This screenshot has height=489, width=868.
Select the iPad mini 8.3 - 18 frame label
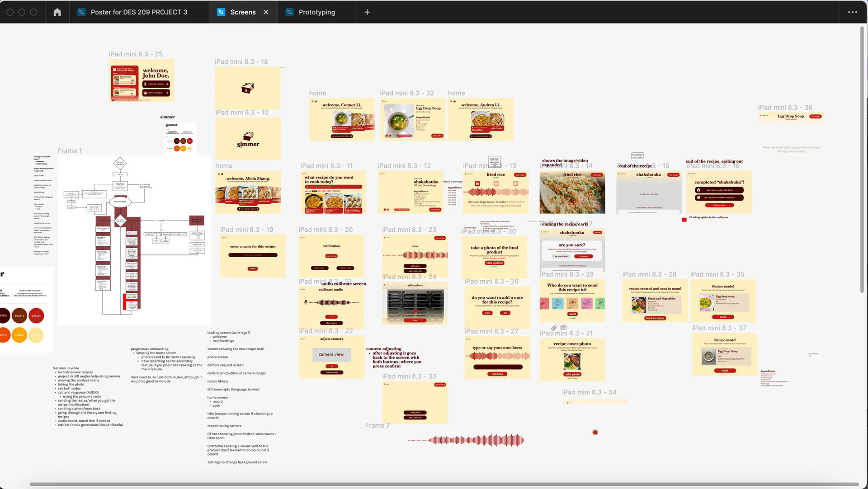click(x=241, y=61)
